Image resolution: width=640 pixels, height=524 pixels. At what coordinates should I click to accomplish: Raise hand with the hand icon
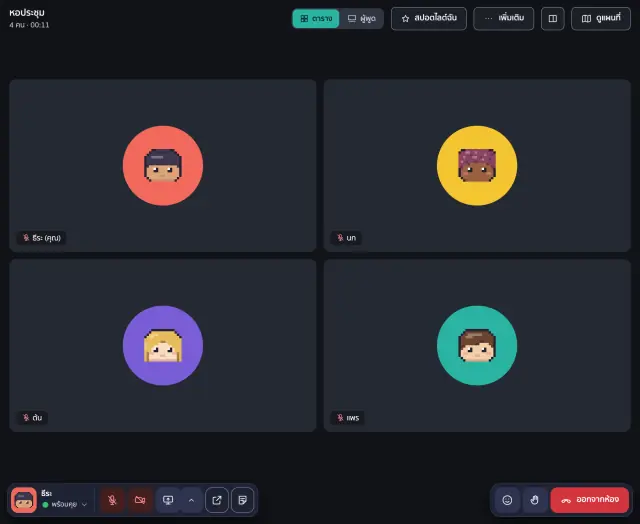tap(535, 500)
